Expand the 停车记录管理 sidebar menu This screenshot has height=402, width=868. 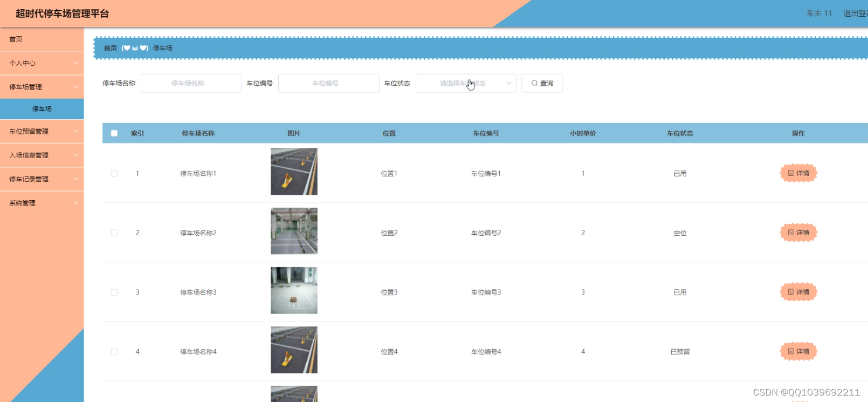click(x=42, y=179)
